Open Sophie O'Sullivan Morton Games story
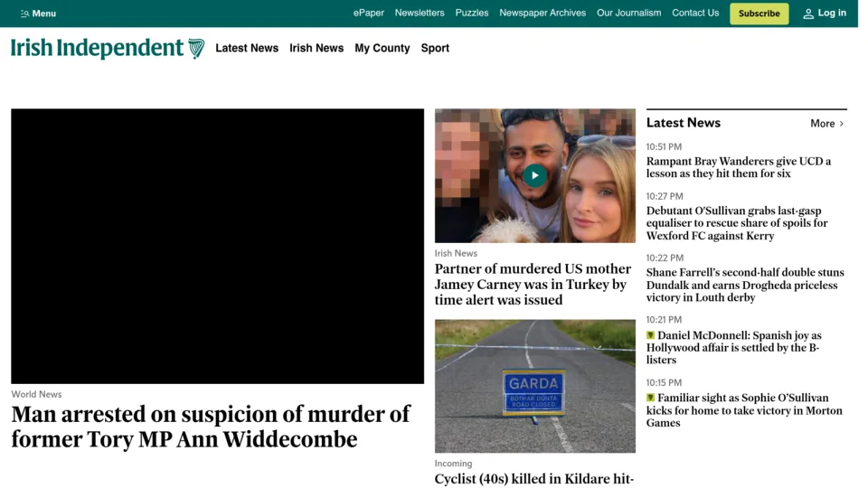The image size is (868, 488). 744,410
